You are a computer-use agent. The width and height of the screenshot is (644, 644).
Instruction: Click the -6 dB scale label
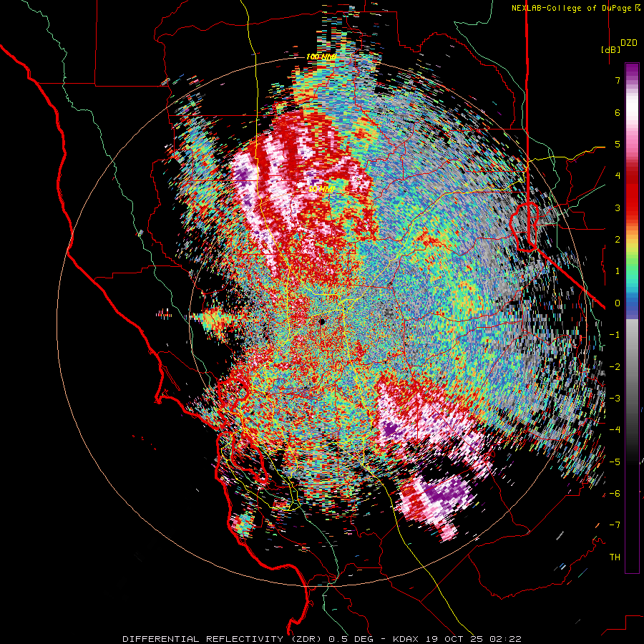(x=615, y=494)
